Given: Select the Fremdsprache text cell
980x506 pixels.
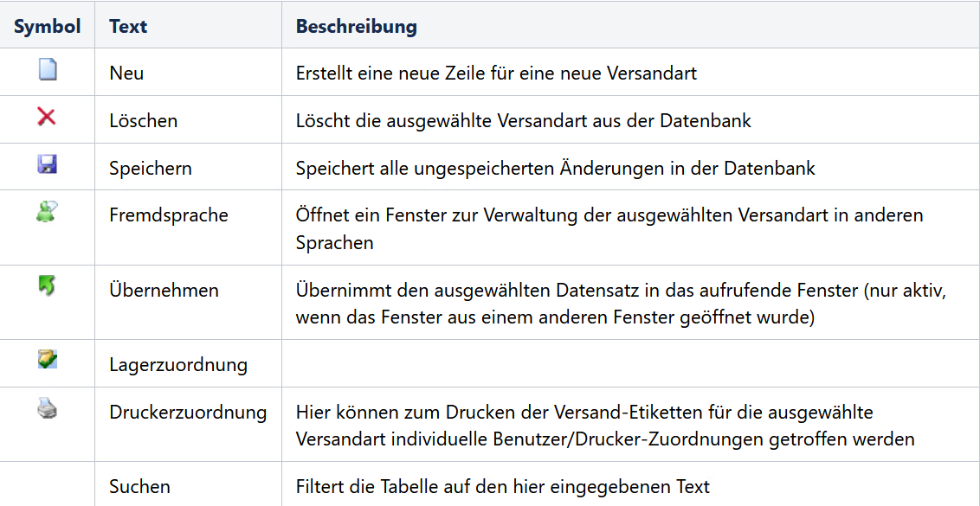Looking at the screenshot, I should [169, 215].
